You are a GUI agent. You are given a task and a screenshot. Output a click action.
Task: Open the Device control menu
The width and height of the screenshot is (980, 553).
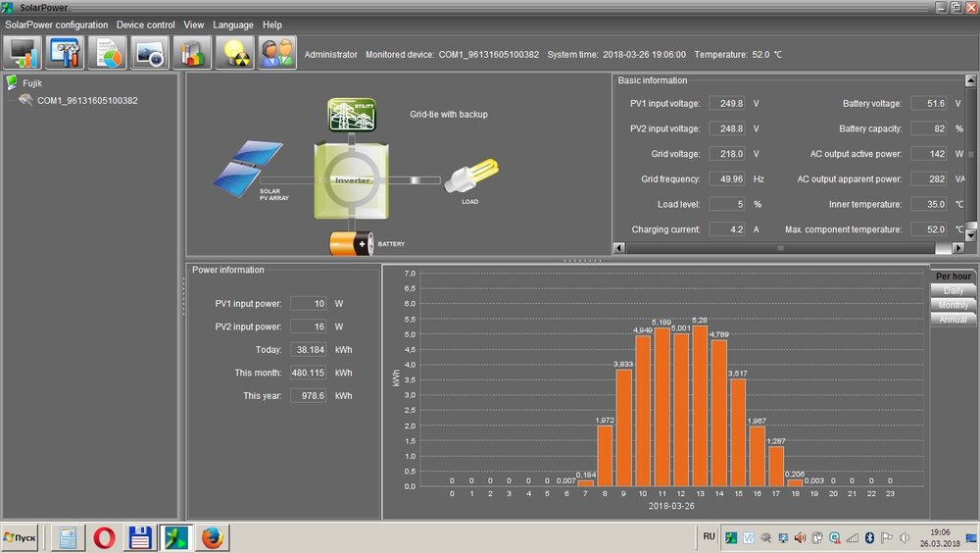(145, 25)
